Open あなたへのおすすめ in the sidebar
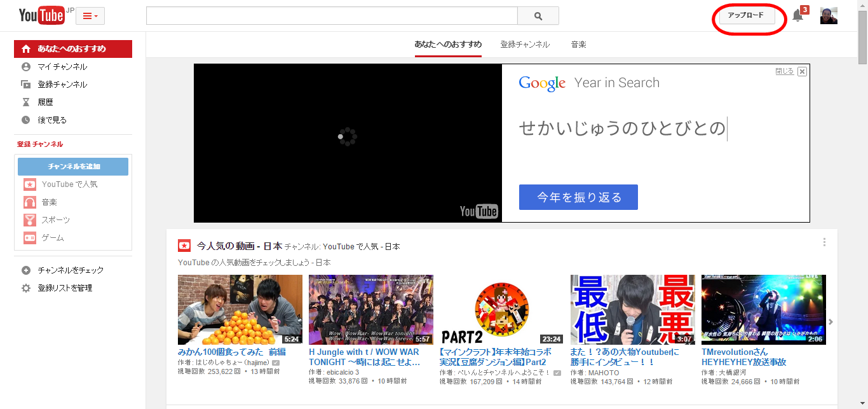Image resolution: width=868 pixels, height=409 pixels. (x=73, y=49)
